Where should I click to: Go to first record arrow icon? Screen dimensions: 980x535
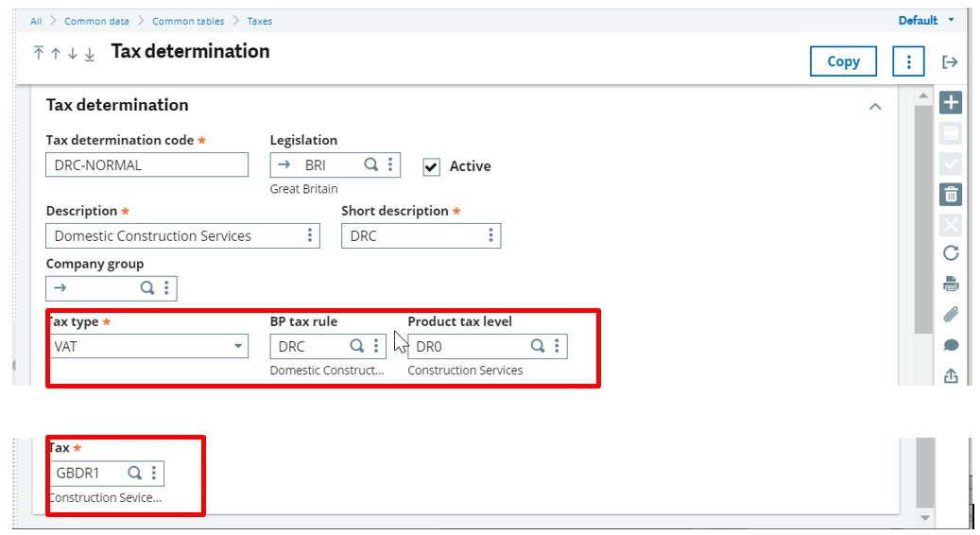point(39,53)
